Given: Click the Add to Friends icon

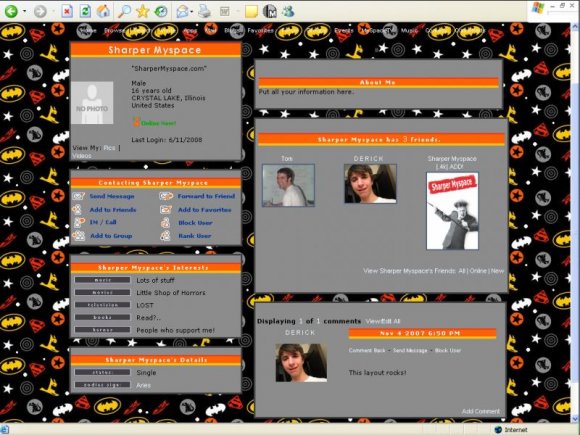Looking at the screenshot, I should coord(77,209).
